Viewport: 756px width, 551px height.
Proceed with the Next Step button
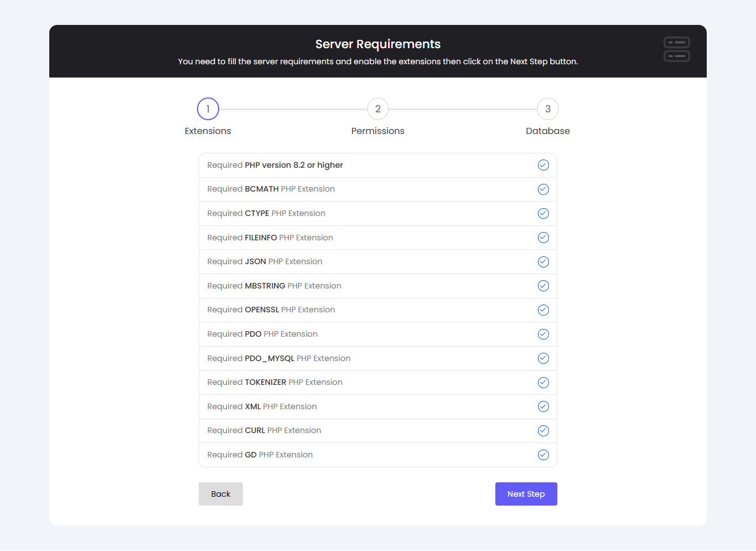[526, 494]
